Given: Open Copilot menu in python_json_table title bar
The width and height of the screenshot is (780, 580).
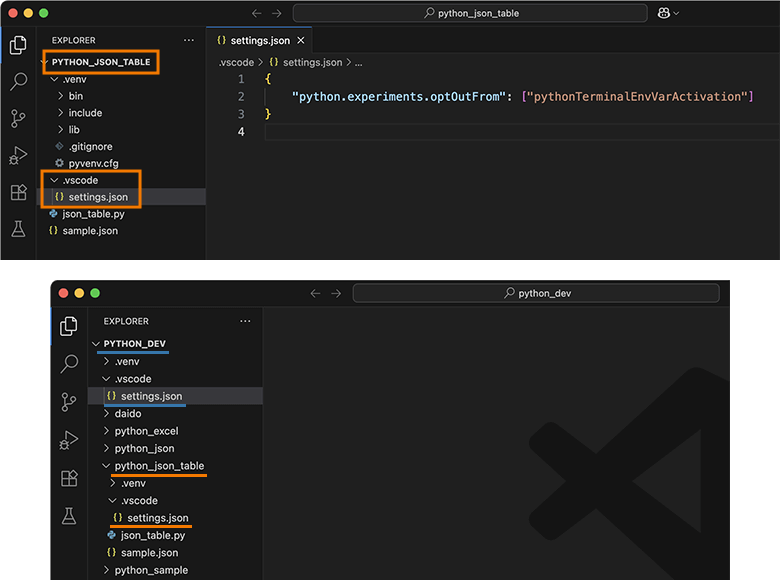Looking at the screenshot, I should tap(668, 13).
